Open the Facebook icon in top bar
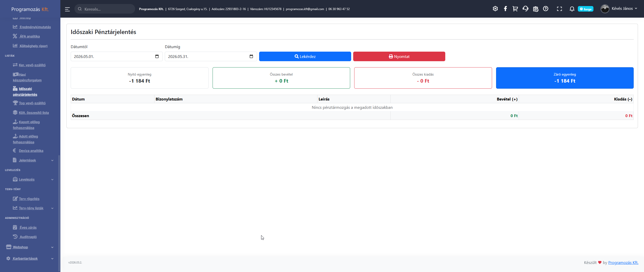644x272 pixels. (505, 9)
